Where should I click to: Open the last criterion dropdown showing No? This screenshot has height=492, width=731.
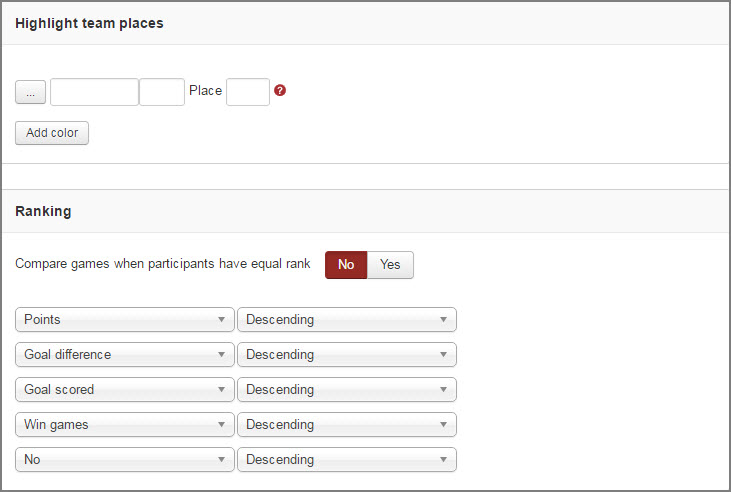pos(124,459)
